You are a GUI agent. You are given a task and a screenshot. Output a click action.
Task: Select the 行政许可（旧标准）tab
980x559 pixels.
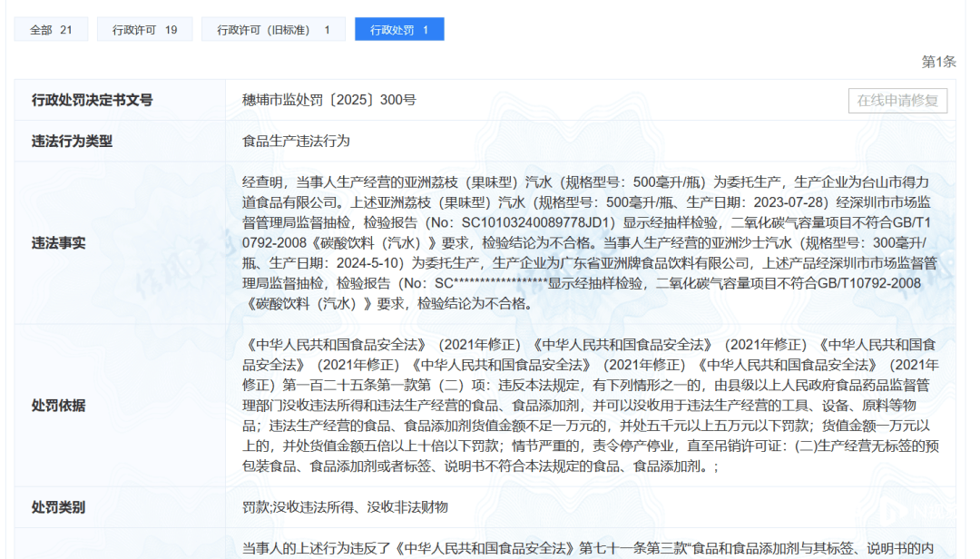274,28
